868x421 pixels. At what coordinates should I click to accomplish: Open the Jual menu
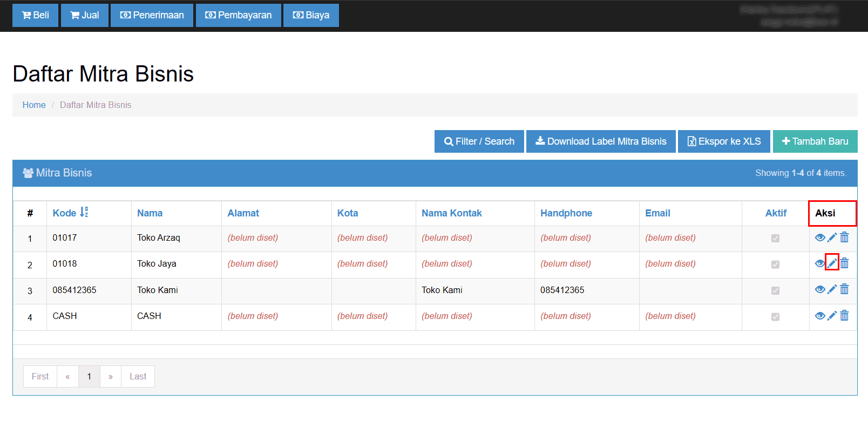[85, 15]
